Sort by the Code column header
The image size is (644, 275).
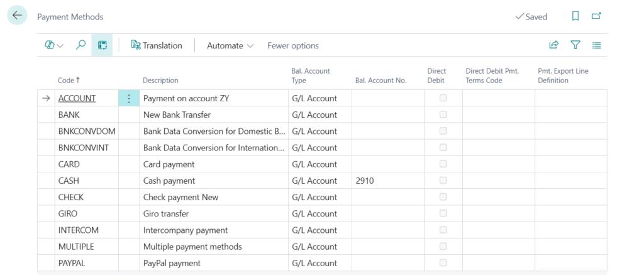(x=69, y=81)
